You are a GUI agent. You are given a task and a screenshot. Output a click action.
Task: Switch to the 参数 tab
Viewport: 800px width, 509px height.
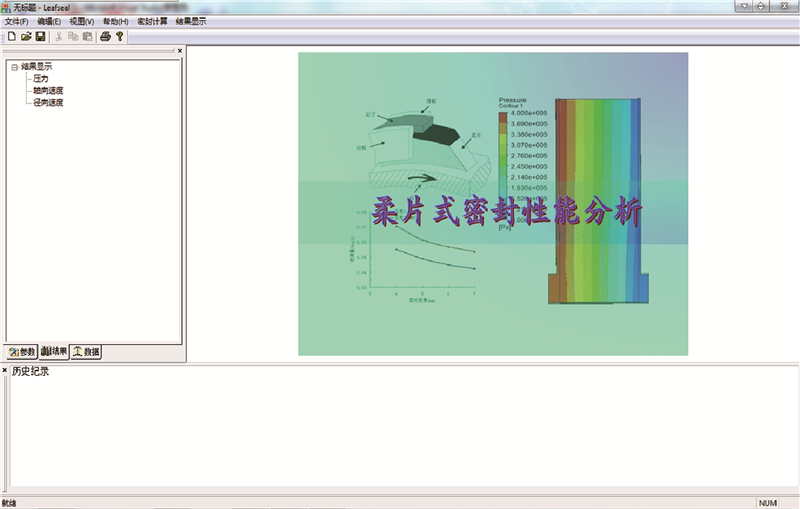22,352
